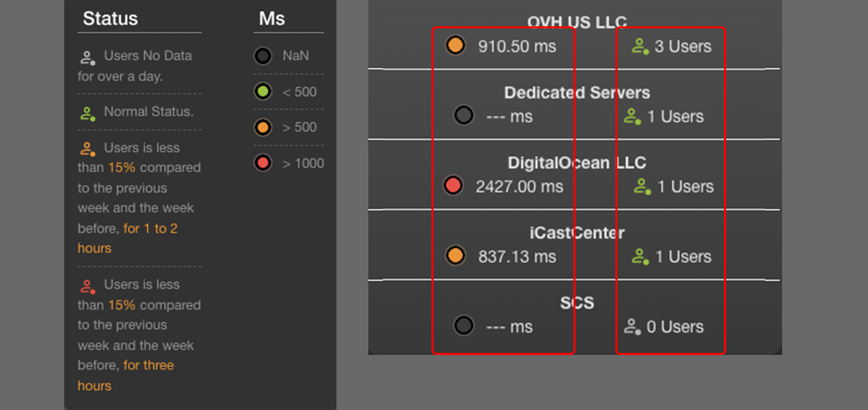868x410 pixels.
Task: Click the 3 Users count
Action: pyautogui.click(x=683, y=46)
